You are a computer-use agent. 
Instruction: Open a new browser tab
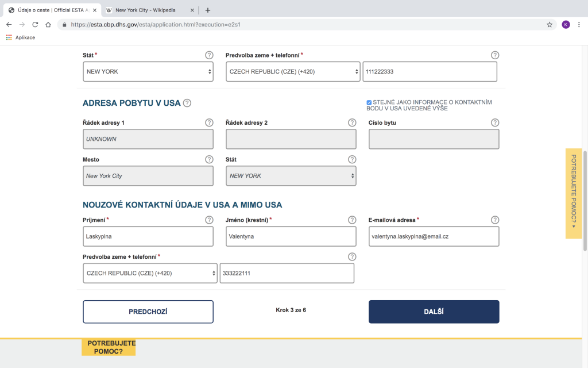tap(208, 10)
